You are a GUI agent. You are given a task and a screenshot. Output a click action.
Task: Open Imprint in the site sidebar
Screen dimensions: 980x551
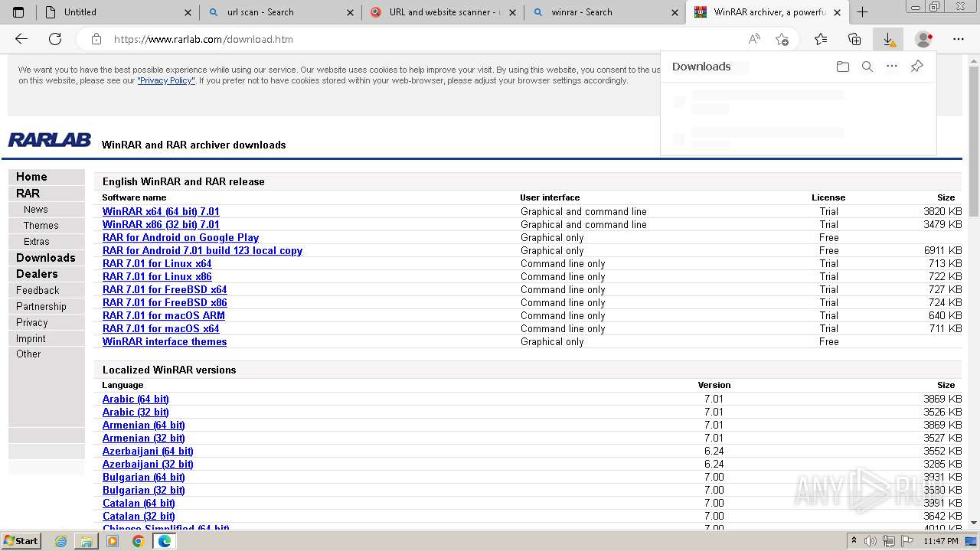pyautogui.click(x=31, y=339)
